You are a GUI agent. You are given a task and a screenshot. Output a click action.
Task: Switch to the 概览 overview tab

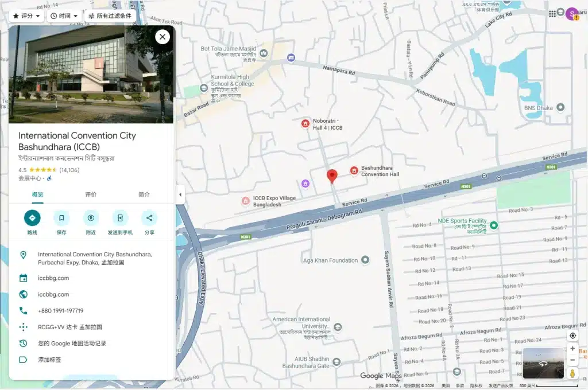pyautogui.click(x=37, y=194)
